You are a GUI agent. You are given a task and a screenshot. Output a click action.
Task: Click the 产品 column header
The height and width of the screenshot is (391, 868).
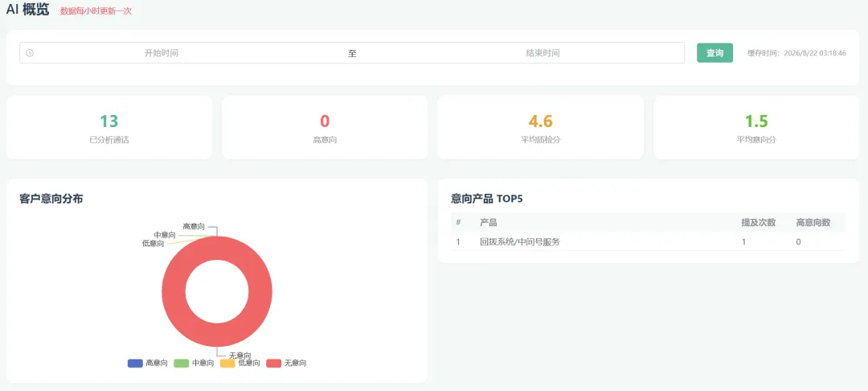coord(489,223)
